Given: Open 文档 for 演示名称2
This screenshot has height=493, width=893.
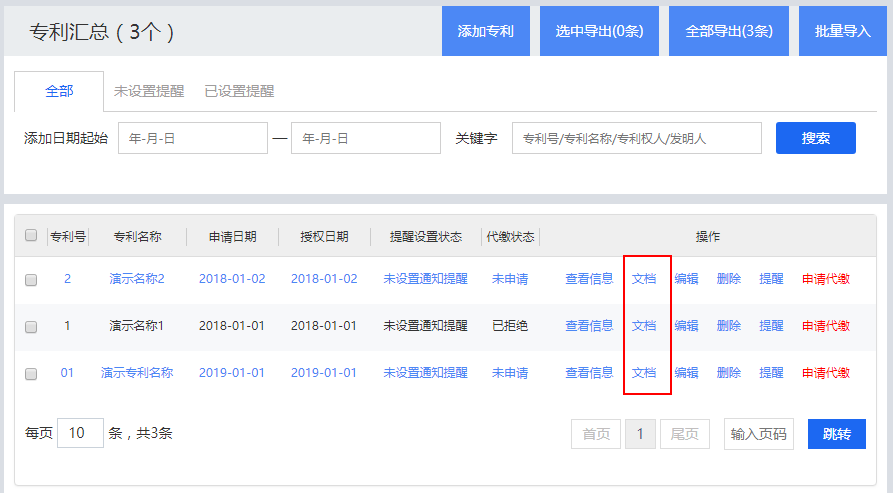Looking at the screenshot, I should tap(644, 278).
